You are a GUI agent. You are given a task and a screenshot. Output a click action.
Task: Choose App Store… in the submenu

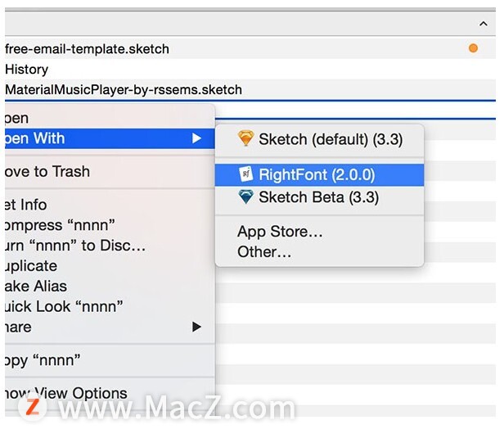tap(319, 232)
